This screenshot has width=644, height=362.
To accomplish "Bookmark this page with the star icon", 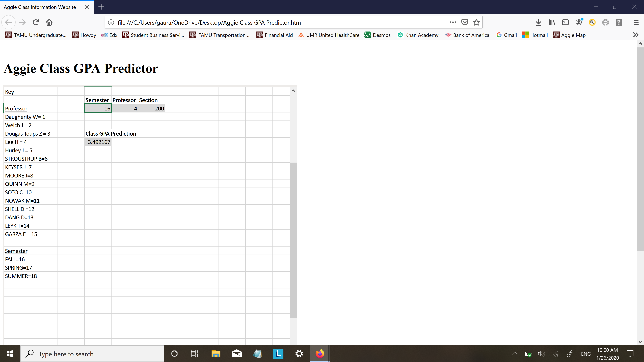I will coord(476,22).
